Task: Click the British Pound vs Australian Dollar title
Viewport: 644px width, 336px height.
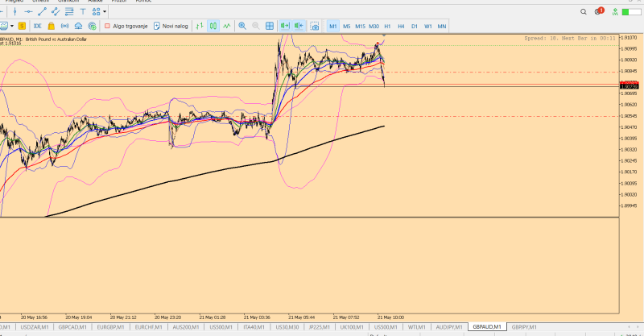Action: [x=56, y=39]
